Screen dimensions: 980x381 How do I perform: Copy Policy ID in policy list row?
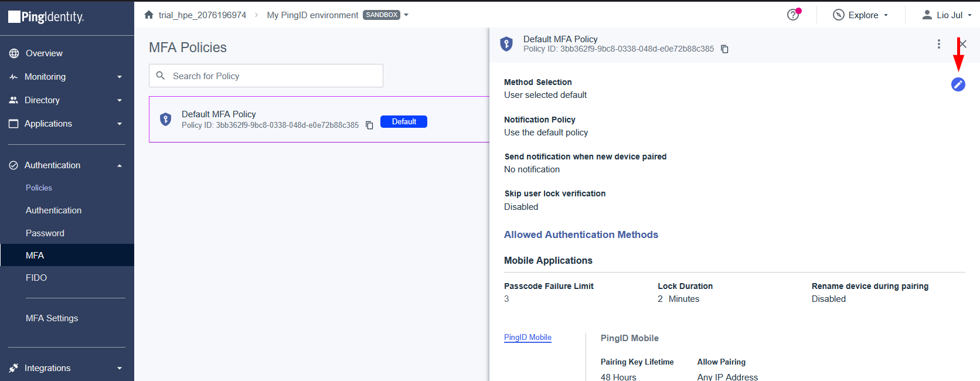(x=369, y=125)
